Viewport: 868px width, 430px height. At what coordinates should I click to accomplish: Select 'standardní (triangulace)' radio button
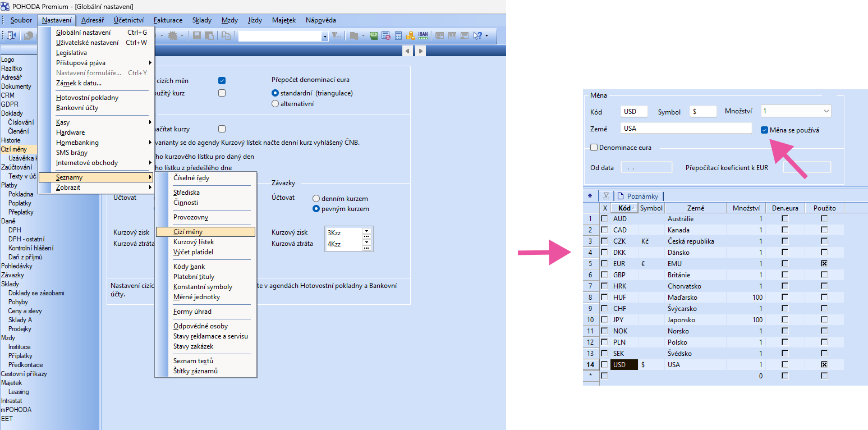(275, 93)
